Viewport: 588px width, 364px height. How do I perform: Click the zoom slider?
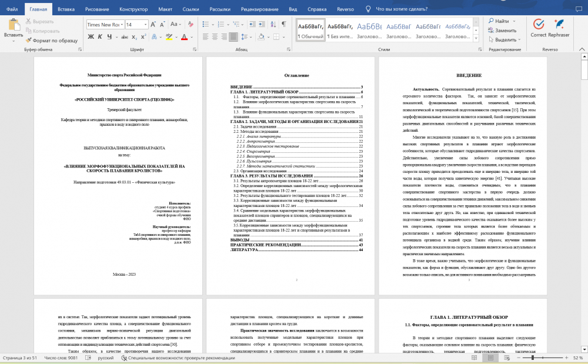point(543,358)
